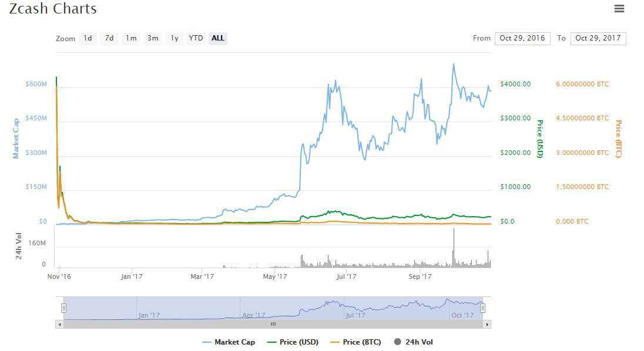Click the navigator scrollbar right arrow
The image size is (644, 351).
coord(487,325)
